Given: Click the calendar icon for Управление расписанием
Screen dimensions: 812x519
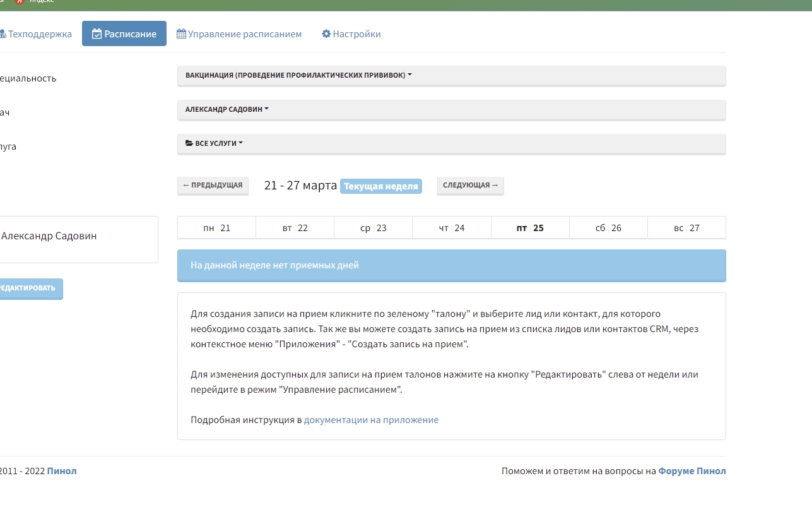Looking at the screenshot, I should coord(181,34).
